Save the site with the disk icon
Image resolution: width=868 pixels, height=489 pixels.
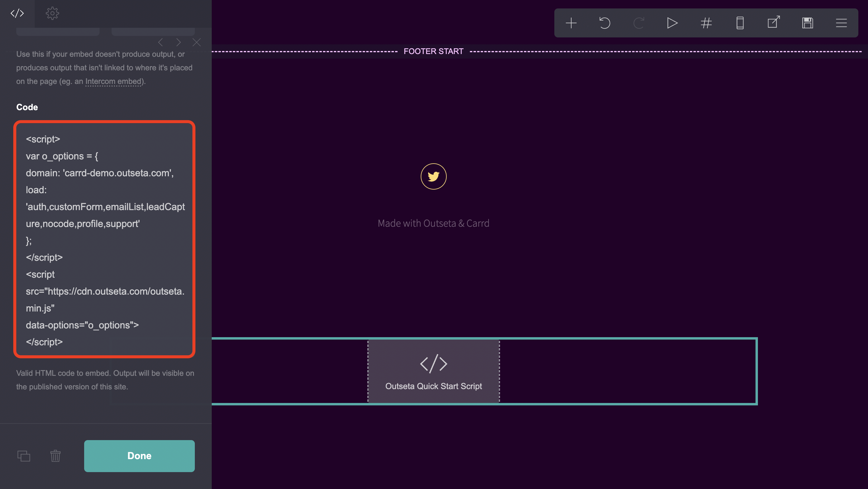[807, 23]
